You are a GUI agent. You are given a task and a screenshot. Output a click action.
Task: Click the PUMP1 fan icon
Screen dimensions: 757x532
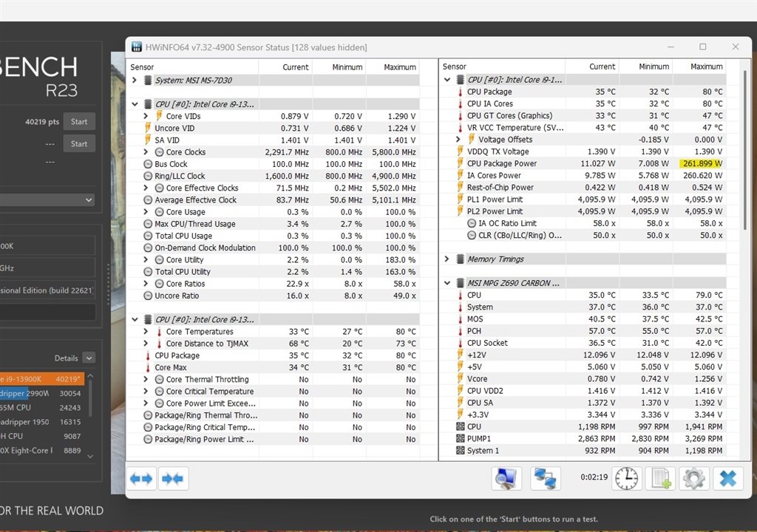point(460,438)
